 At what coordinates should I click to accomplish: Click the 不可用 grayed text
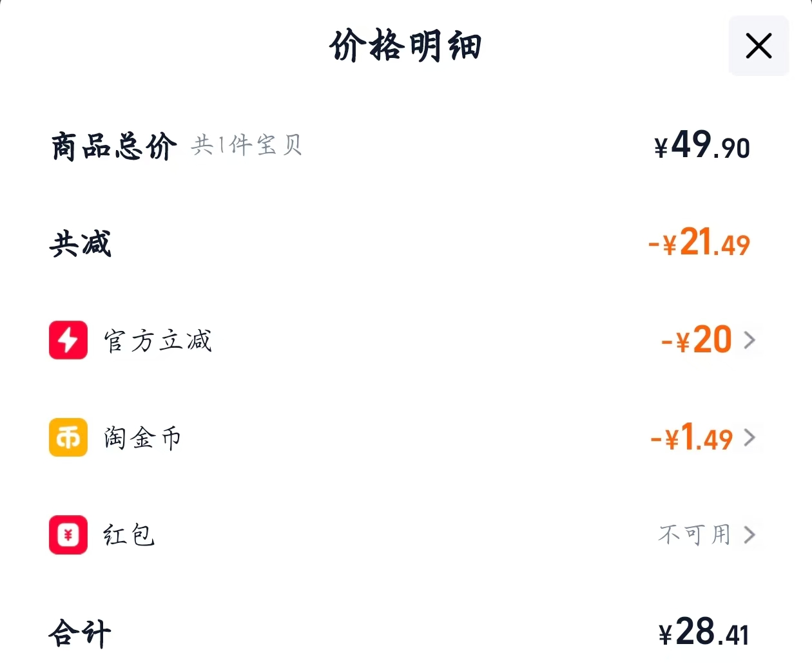[x=693, y=535]
